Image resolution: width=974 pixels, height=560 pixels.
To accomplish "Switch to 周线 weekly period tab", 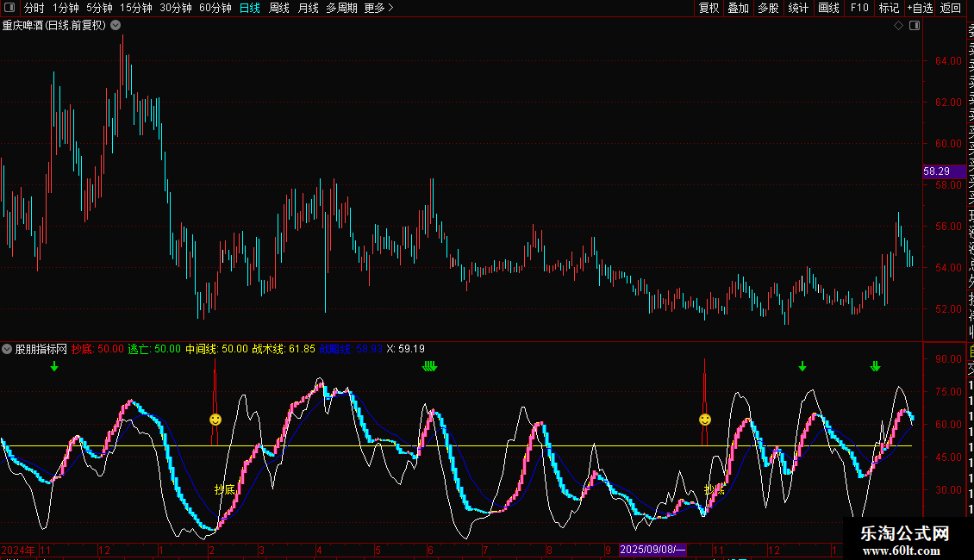I will click(279, 8).
